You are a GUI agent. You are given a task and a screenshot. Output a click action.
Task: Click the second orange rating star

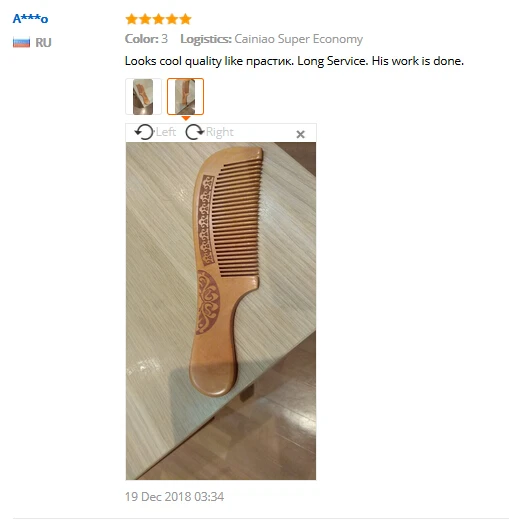point(145,19)
